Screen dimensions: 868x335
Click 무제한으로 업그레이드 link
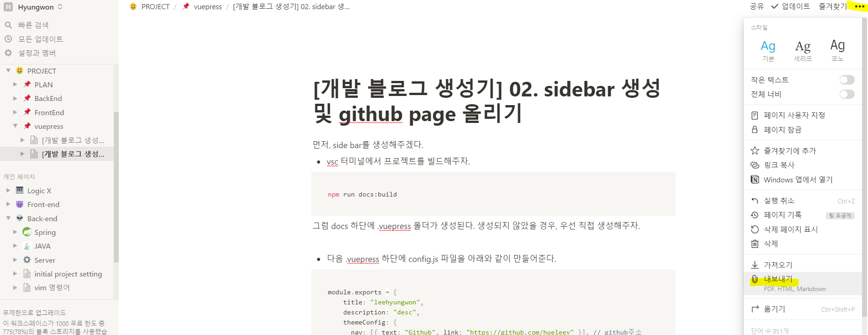point(34,313)
